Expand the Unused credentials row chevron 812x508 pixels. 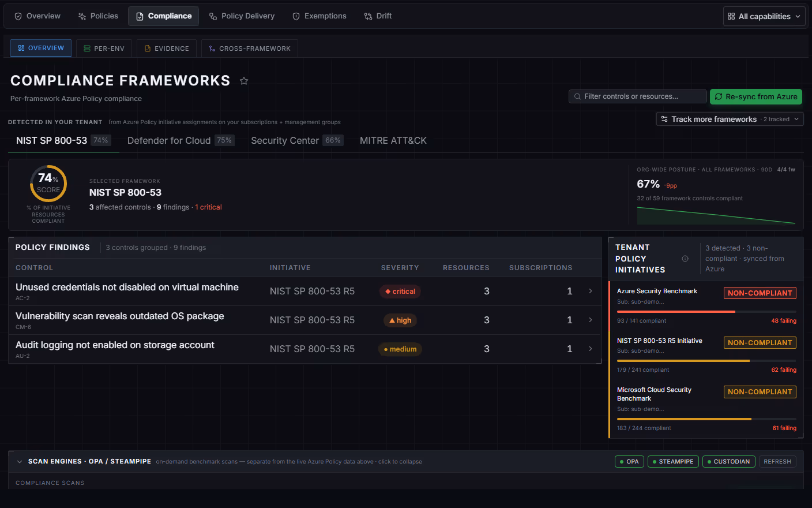pyautogui.click(x=591, y=291)
